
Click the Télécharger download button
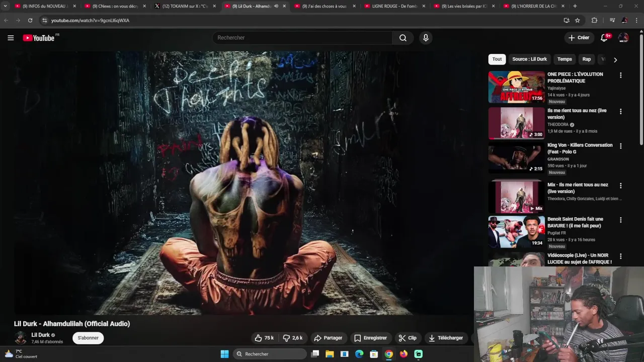[446, 338]
